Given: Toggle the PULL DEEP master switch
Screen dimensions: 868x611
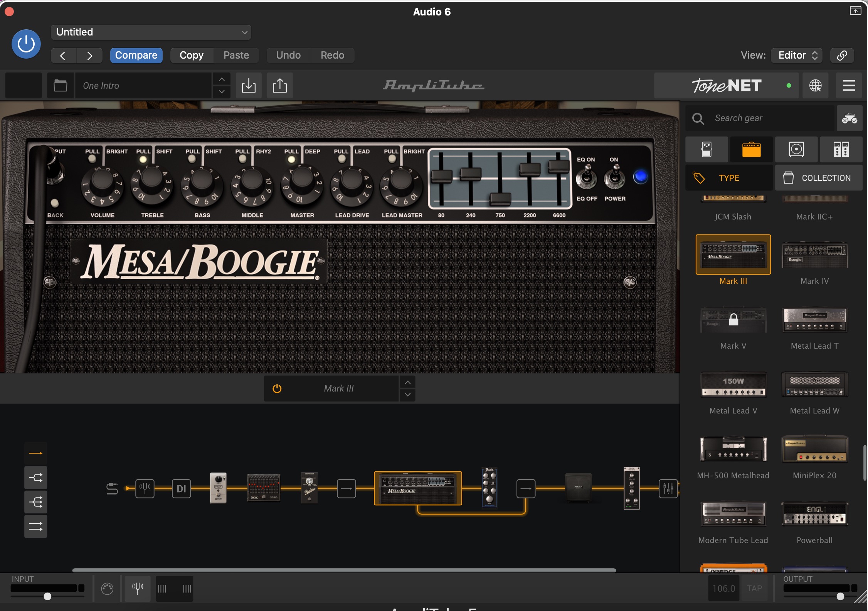Looking at the screenshot, I should [291, 159].
